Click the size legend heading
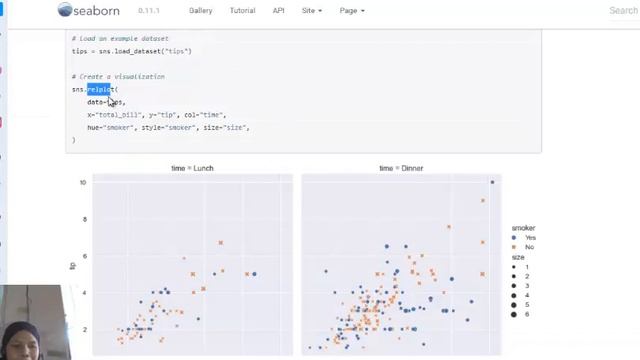 [518, 257]
